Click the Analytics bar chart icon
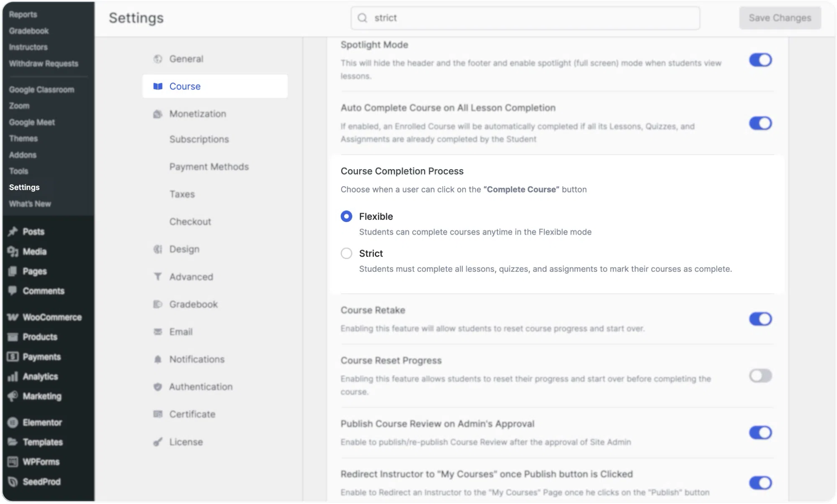Viewport: 837px width, 504px height. [13, 377]
